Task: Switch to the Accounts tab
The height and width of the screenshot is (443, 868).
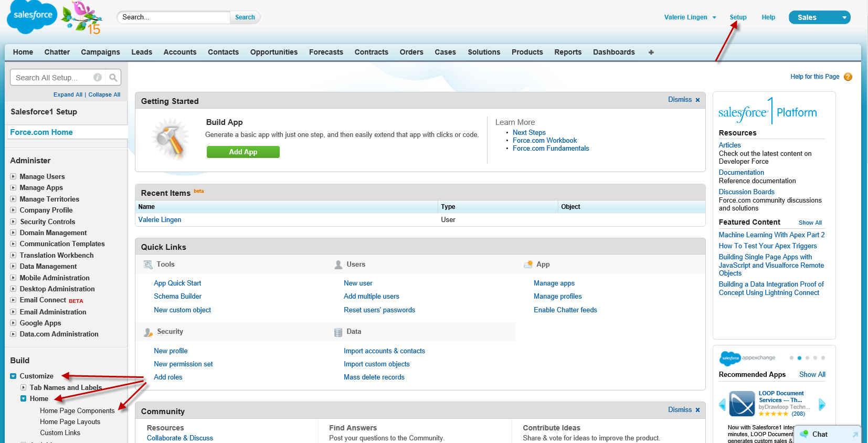Action: (180, 52)
